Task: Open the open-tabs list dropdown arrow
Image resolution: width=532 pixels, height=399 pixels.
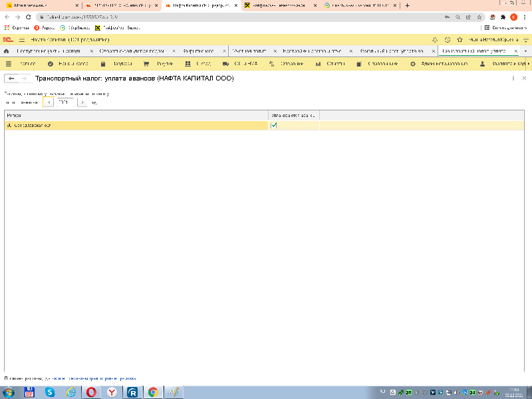Action: (525, 51)
